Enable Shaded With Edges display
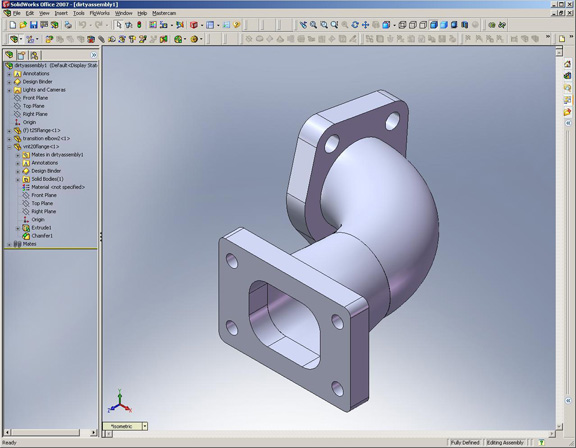The width and height of the screenshot is (576, 448). (433, 25)
